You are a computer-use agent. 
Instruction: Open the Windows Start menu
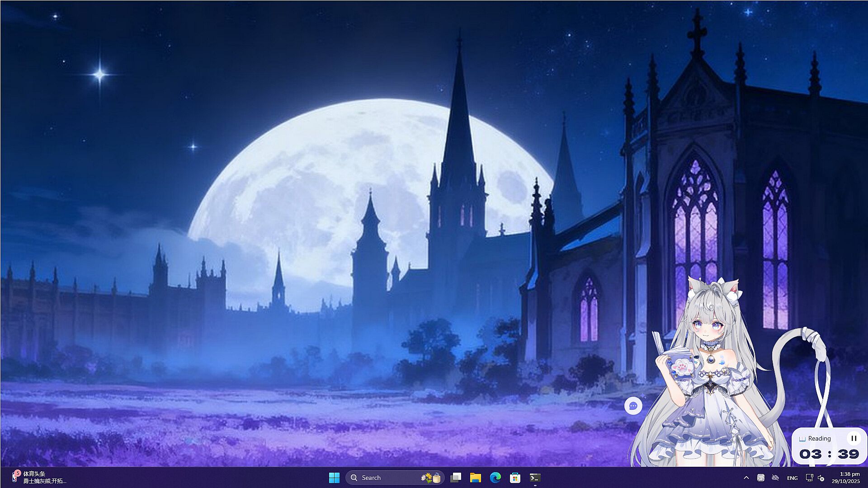334,478
